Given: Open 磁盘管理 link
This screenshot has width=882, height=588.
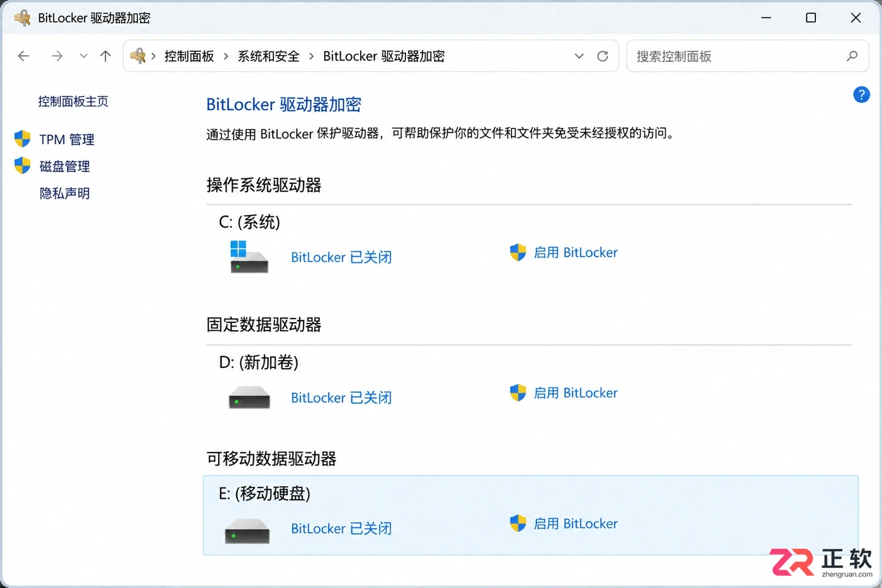Looking at the screenshot, I should pyautogui.click(x=65, y=167).
